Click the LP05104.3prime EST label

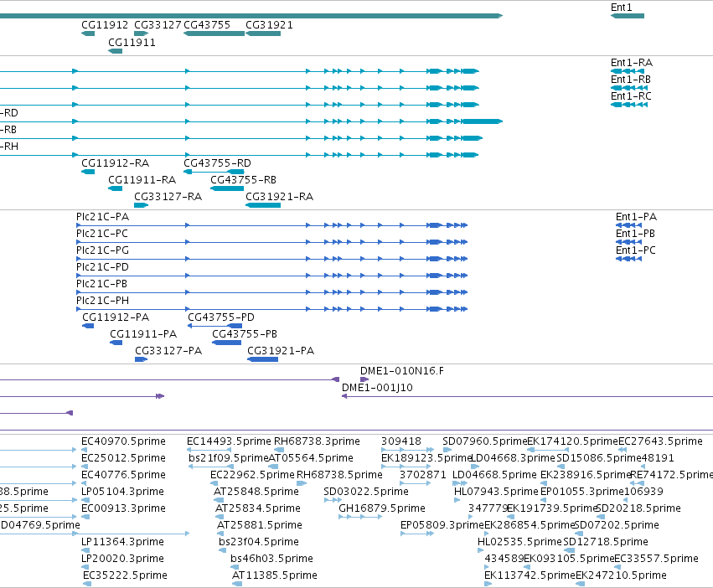click(122, 492)
